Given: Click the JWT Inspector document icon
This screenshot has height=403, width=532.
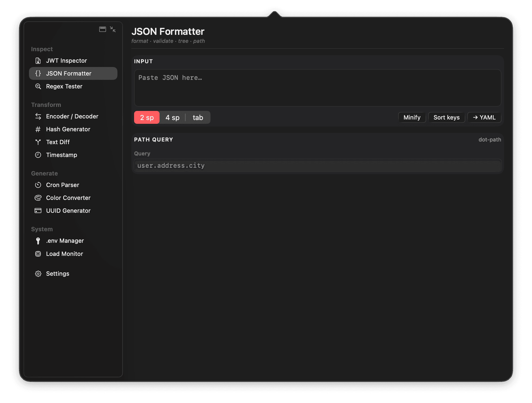Looking at the screenshot, I should 38,61.
